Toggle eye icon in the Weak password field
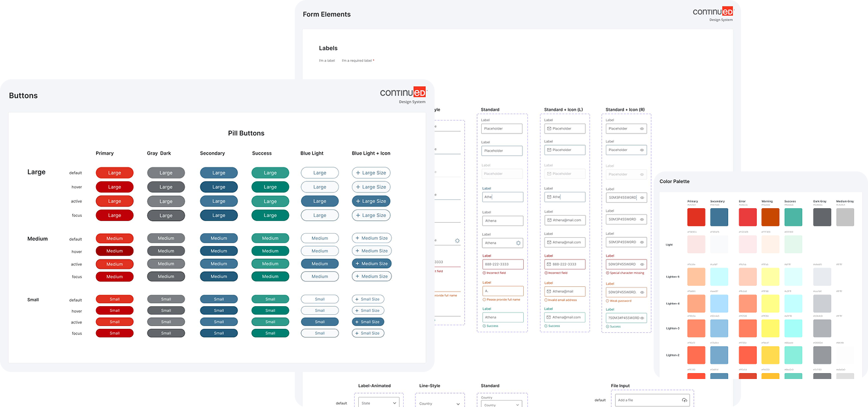 642,292
